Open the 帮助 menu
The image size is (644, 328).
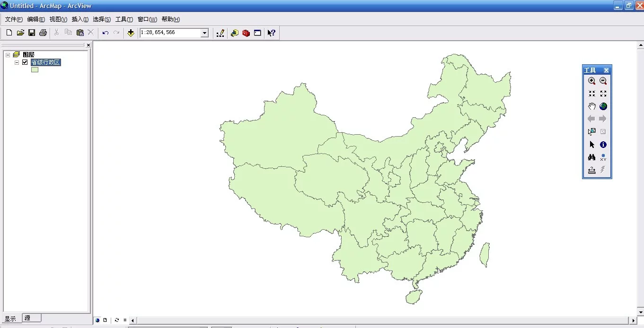(x=171, y=19)
